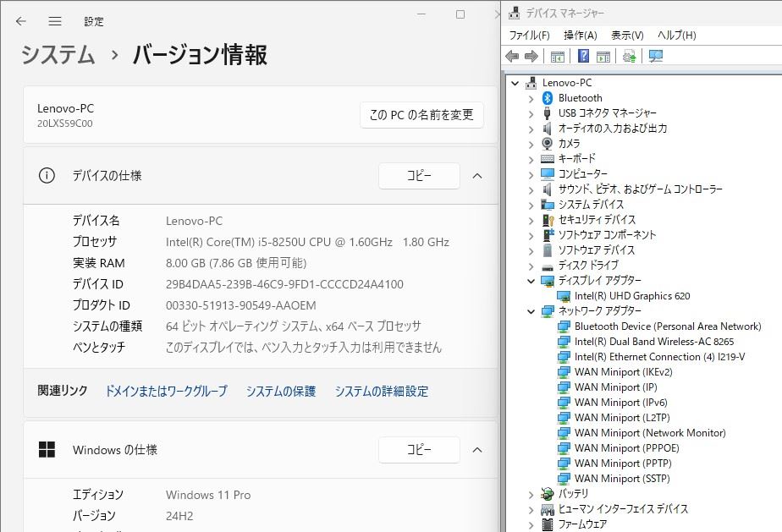
Task: Select Bluetooth Device (Personal Area Network)
Action: click(x=668, y=326)
